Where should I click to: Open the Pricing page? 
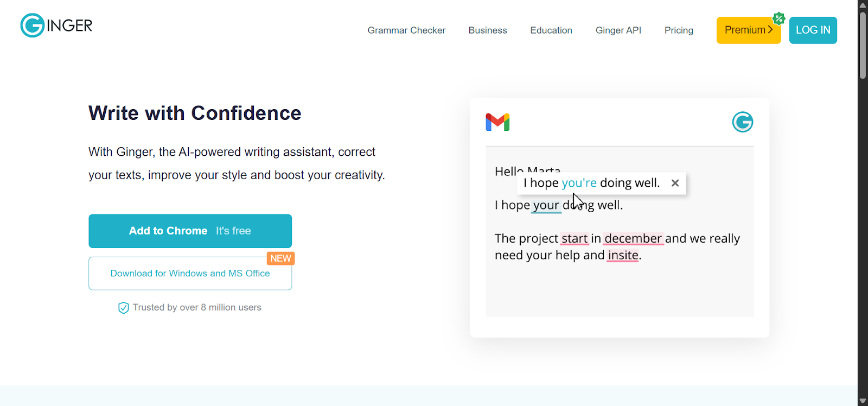click(679, 30)
